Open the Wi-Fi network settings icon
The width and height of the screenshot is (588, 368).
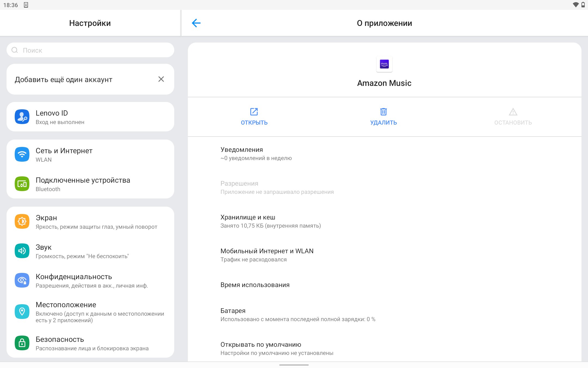click(22, 155)
